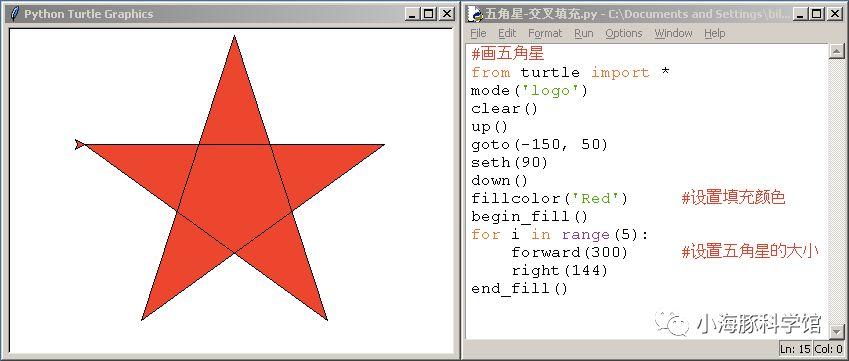
Task: Open the Help menu
Action: click(715, 34)
